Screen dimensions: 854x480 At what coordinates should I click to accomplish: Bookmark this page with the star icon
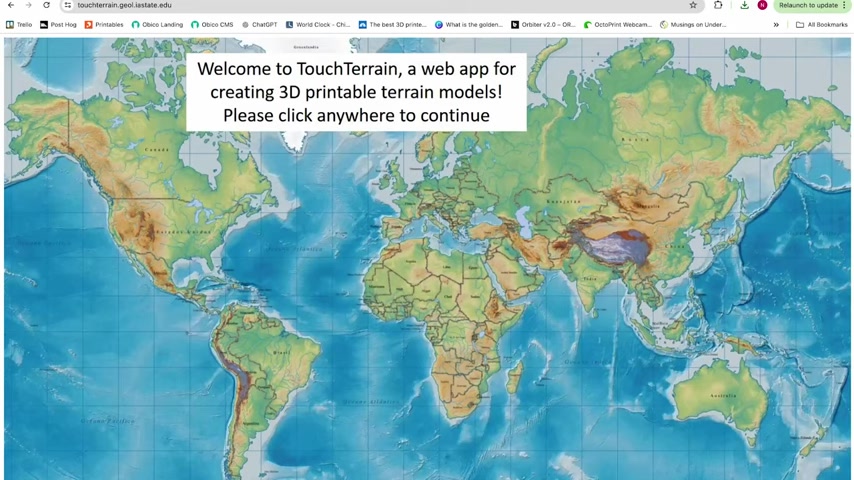point(693,5)
